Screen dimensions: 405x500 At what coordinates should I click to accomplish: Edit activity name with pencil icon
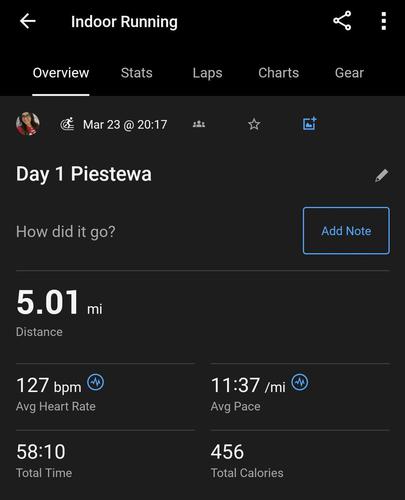381,175
